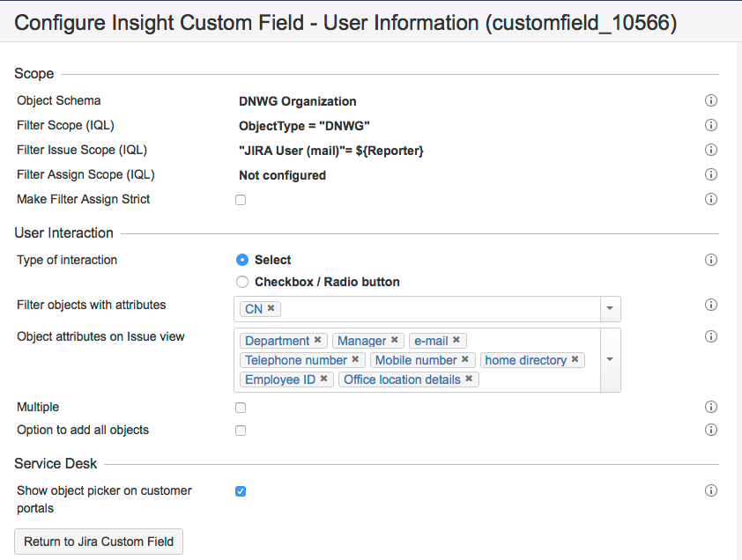Expand Filter objects with attributes dropdown
The width and height of the screenshot is (742, 560).
[x=610, y=309]
